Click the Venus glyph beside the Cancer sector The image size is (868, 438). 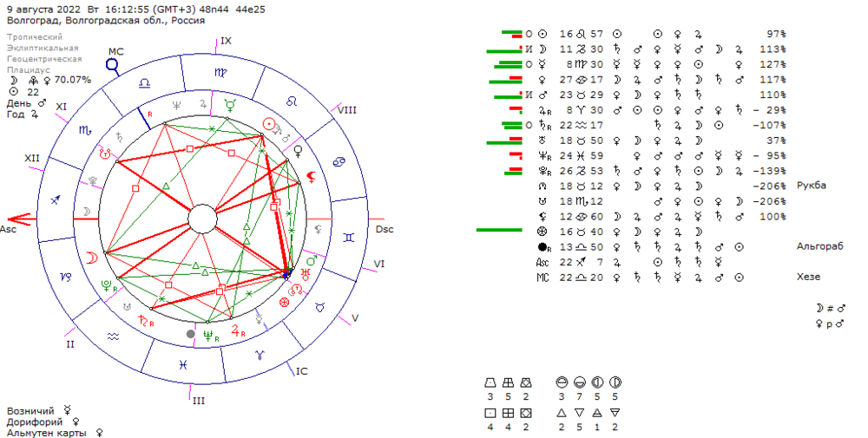[x=299, y=151]
